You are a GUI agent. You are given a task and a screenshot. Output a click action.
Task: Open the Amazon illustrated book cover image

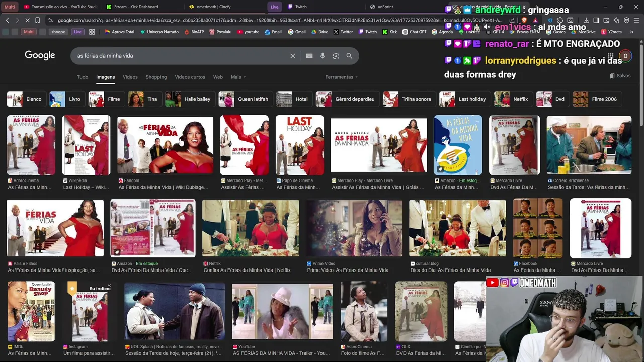tap(458, 145)
